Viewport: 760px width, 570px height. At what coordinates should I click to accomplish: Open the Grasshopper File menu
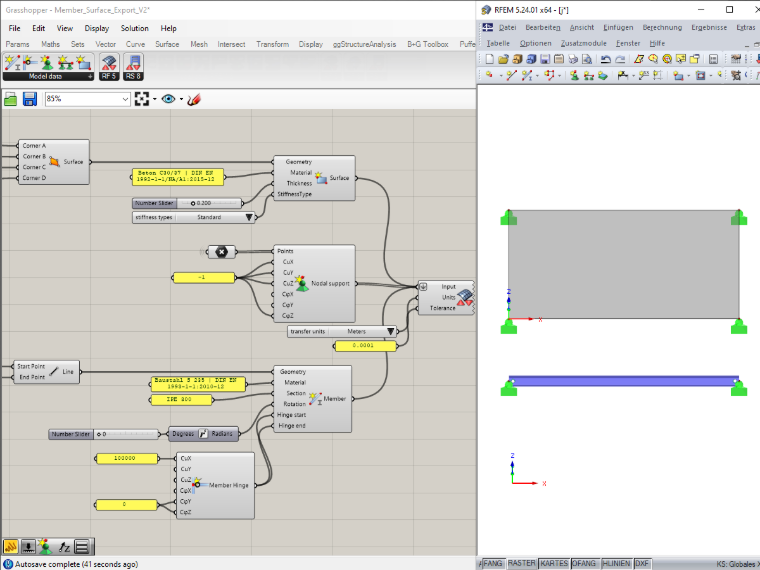[15, 28]
